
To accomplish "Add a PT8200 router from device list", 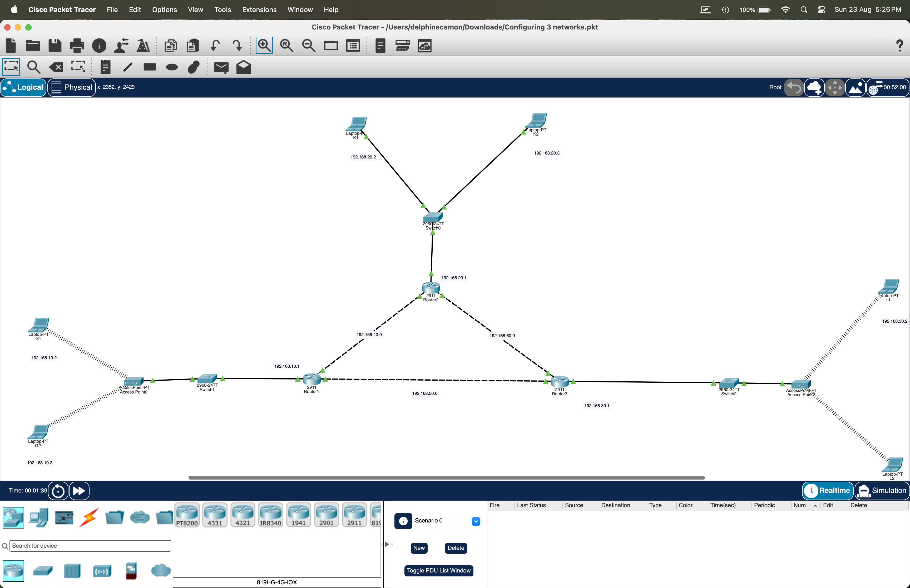I will [187, 515].
